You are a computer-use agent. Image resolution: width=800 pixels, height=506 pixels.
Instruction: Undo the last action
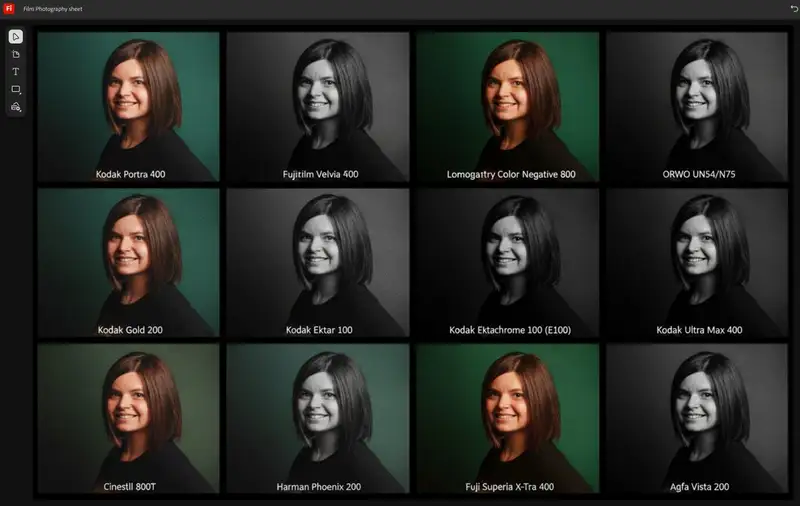794,9
